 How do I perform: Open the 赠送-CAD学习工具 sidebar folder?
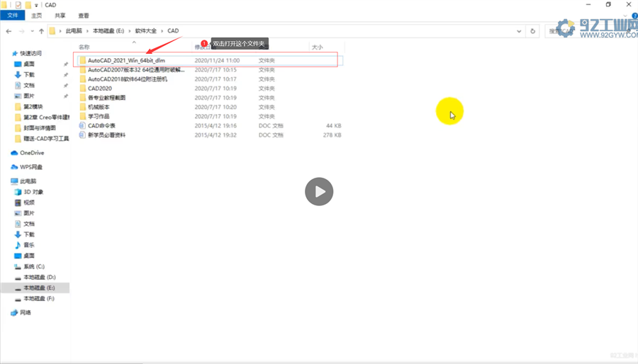pos(46,139)
